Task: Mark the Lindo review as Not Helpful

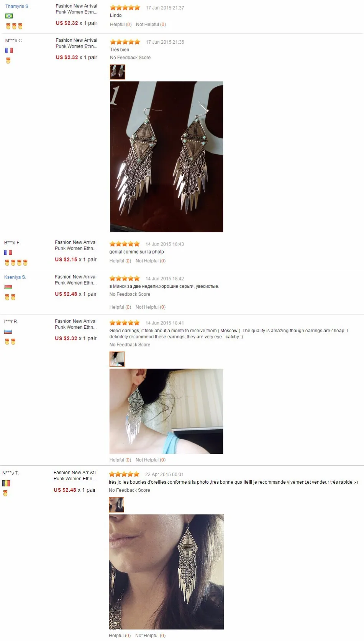Action: pyautogui.click(x=151, y=25)
